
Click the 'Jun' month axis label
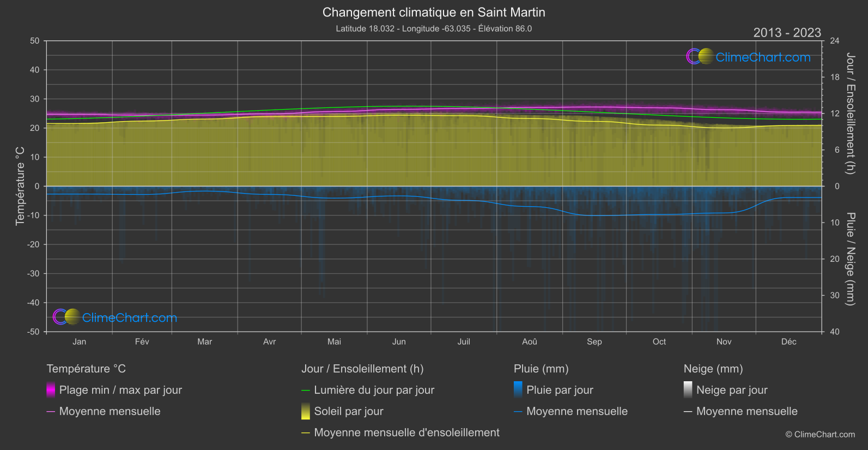[399, 341]
